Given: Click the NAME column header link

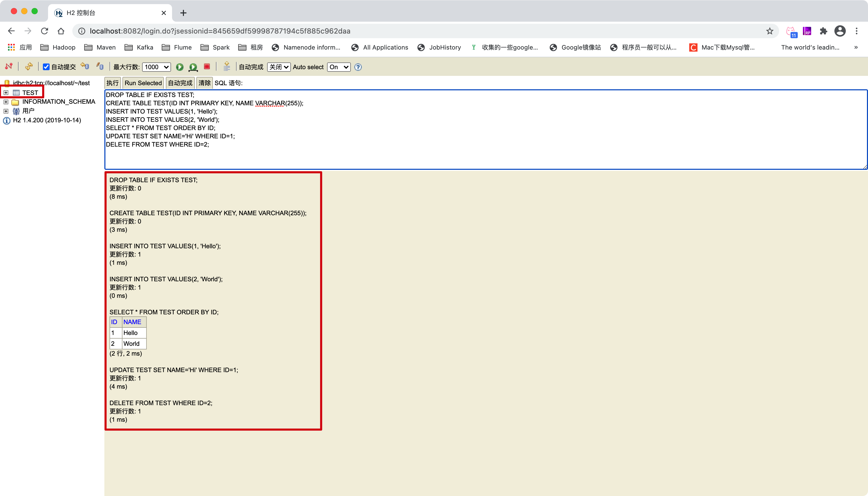Looking at the screenshot, I should [x=132, y=322].
